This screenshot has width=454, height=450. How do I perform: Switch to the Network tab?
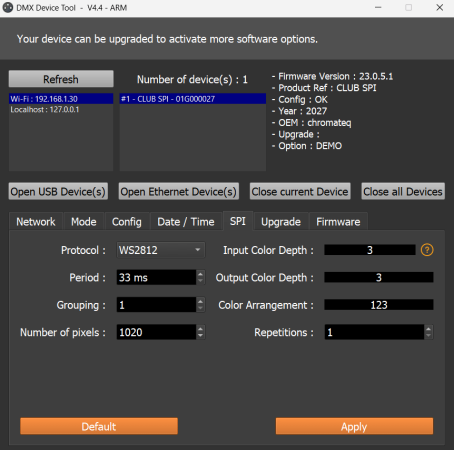[x=36, y=222]
